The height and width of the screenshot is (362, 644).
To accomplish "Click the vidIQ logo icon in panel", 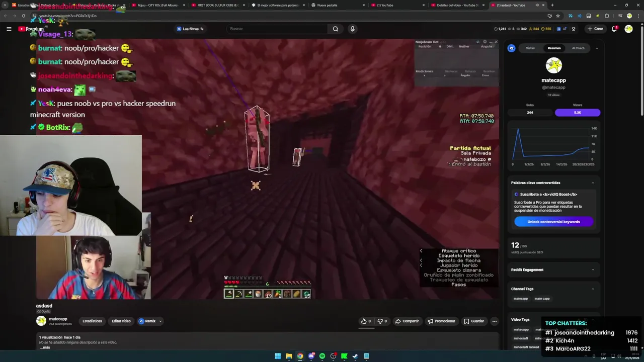I will coord(512,48).
